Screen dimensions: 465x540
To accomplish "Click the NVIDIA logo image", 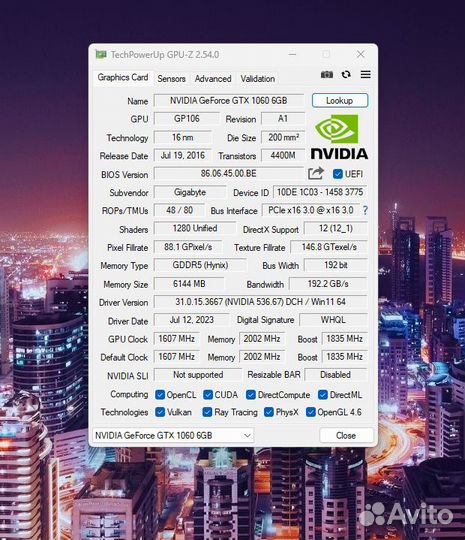I will pos(339,137).
